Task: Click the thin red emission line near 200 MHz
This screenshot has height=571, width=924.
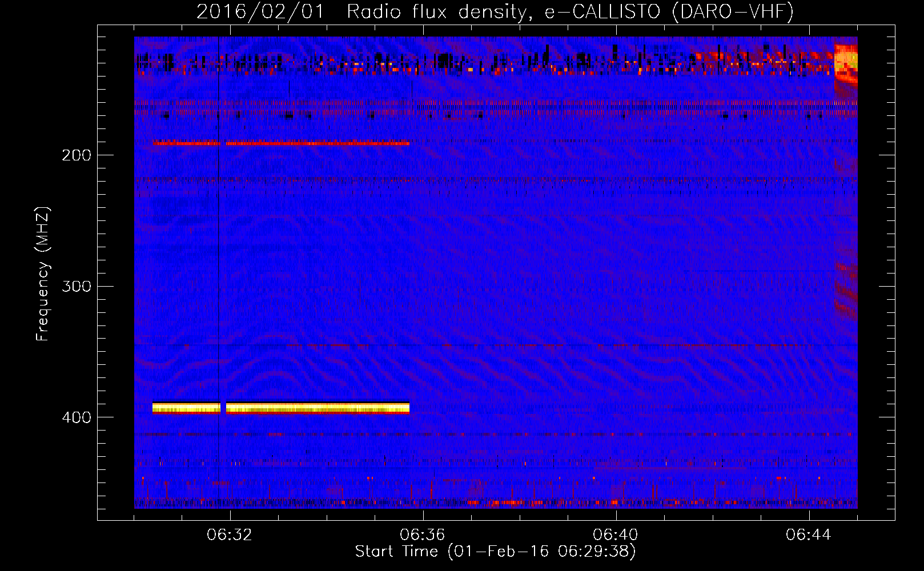Action: (x=281, y=143)
